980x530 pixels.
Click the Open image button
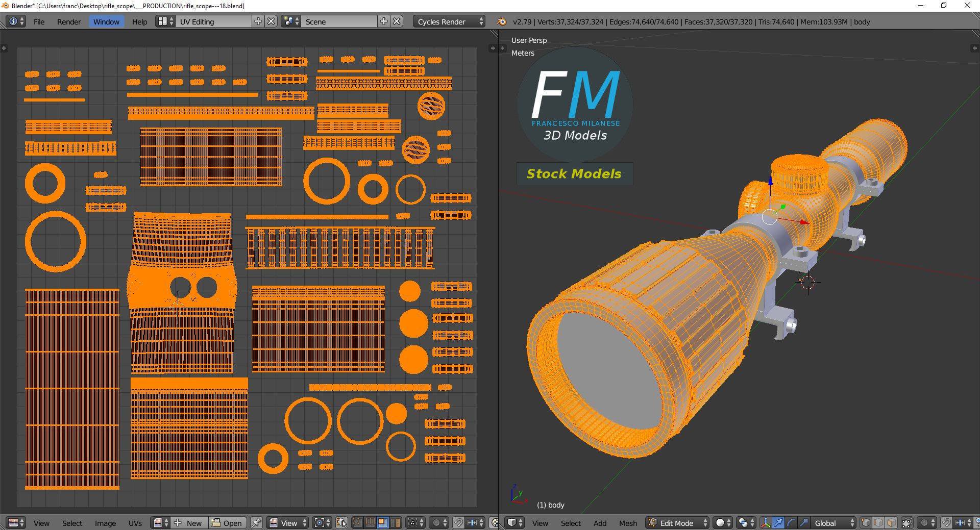[x=227, y=523]
